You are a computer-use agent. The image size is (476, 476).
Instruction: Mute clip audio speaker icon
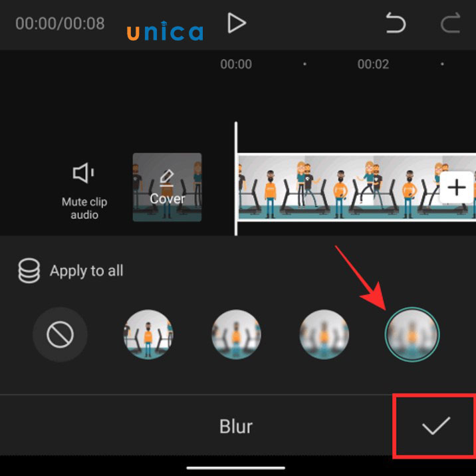coord(84,173)
